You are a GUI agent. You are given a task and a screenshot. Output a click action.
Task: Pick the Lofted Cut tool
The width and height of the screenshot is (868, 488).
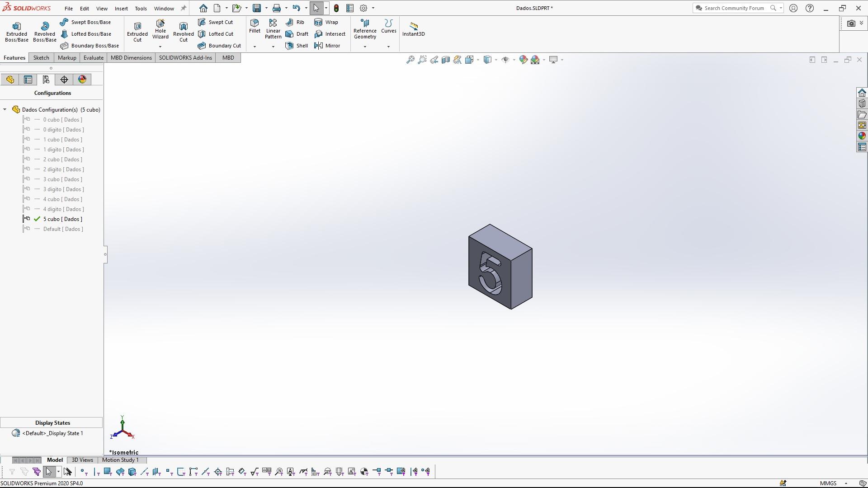pyautogui.click(x=216, y=34)
